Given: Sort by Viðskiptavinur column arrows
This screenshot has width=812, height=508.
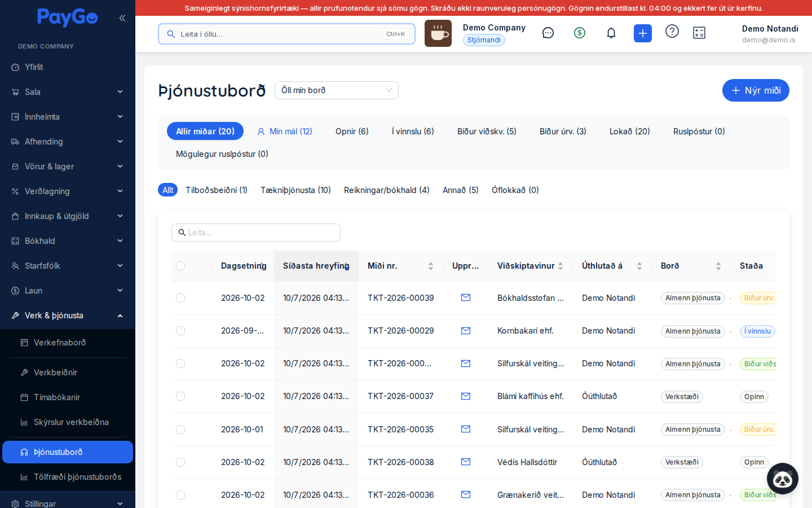Looking at the screenshot, I should pos(561,266).
